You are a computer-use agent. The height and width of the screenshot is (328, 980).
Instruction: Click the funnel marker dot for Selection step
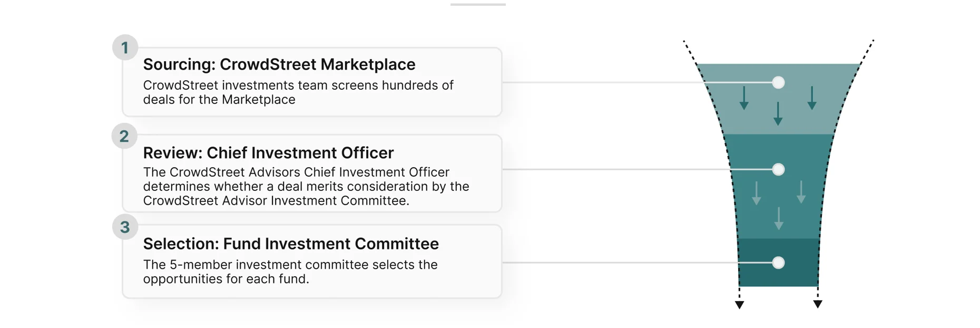tap(778, 263)
